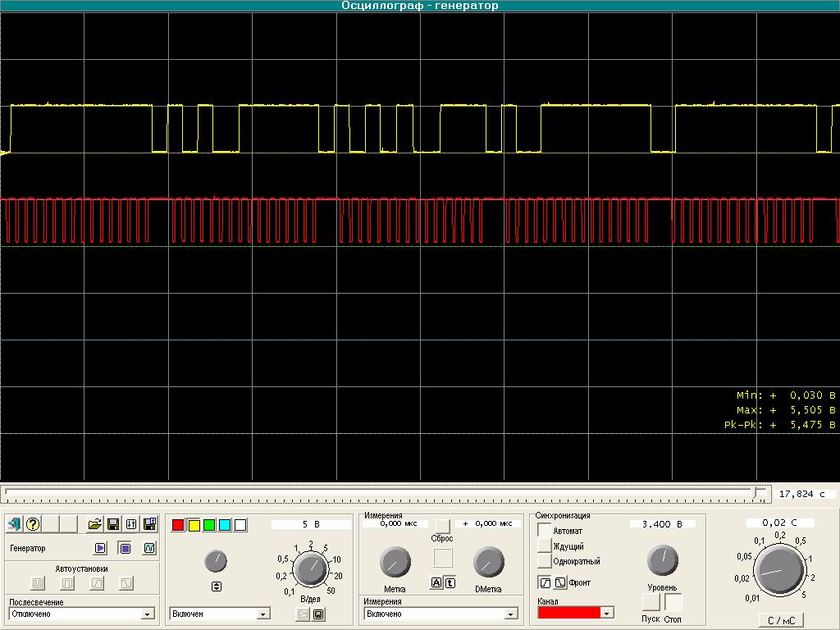
Task: Select the 'A' marker mode button
Action: [436, 583]
